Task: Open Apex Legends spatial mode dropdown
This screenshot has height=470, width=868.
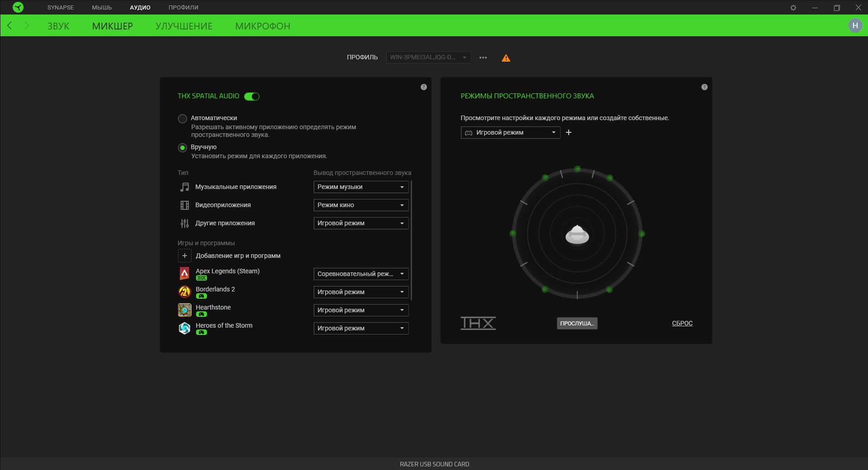Action: pos(361,274)
